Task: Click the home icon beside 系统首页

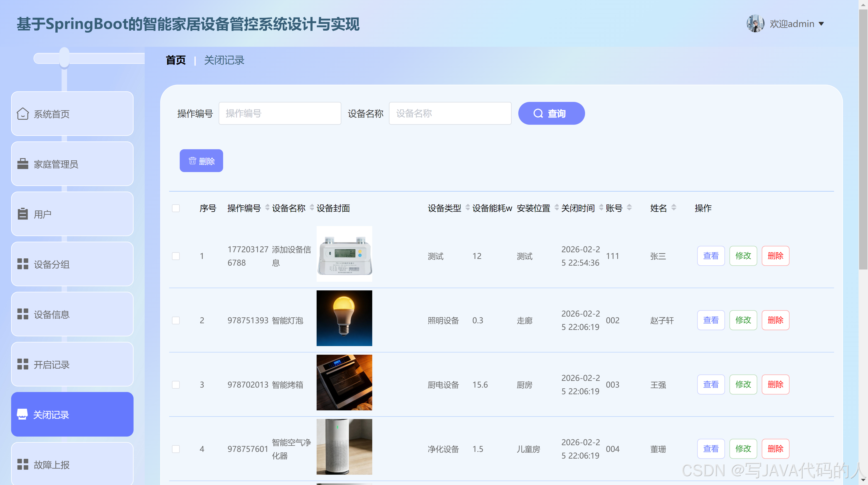Action: (x=23, y=114)
